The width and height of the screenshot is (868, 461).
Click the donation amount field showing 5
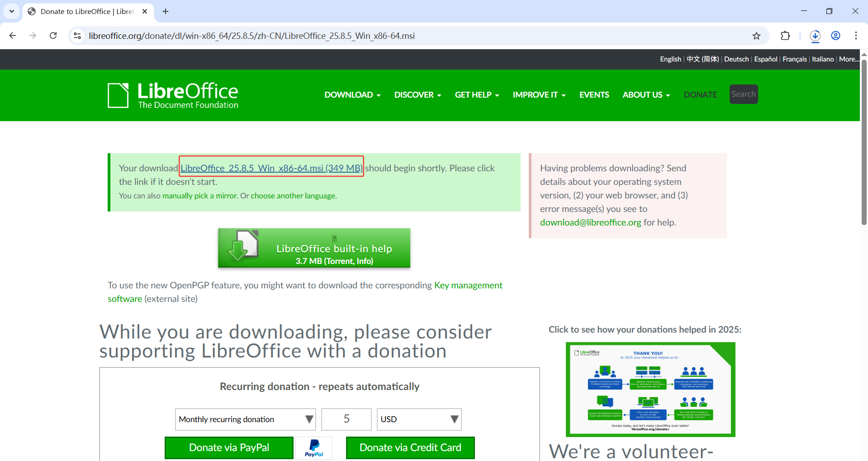coord(346,419)
